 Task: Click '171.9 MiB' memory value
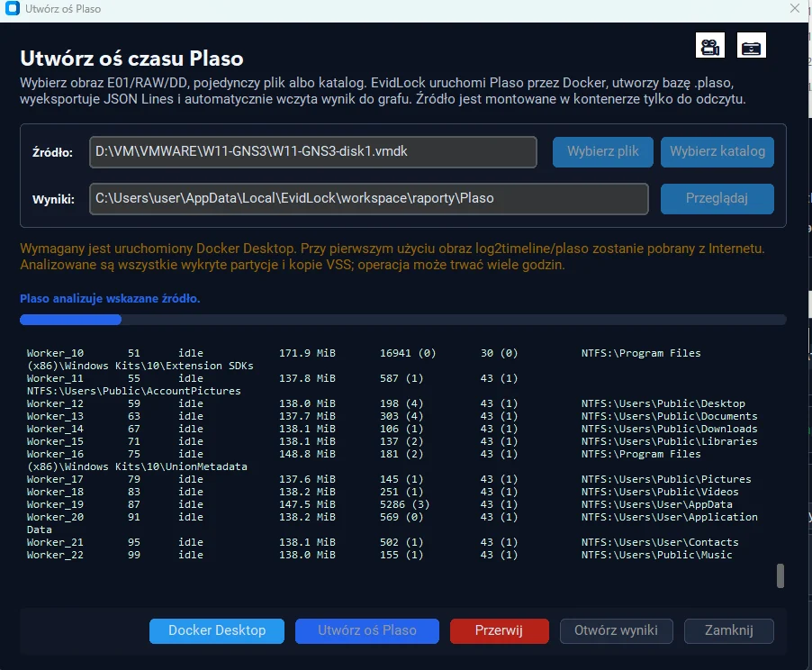click(307, 353)
